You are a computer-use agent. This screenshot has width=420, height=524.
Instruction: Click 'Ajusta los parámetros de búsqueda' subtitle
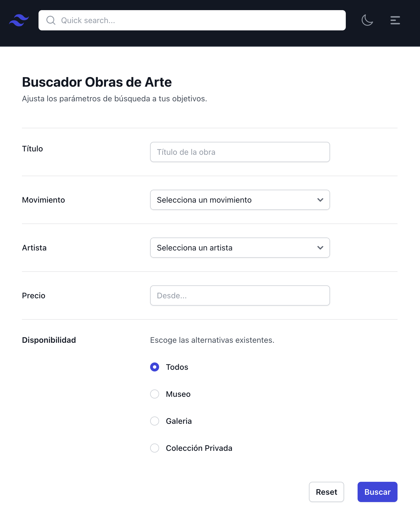(114, 99)
